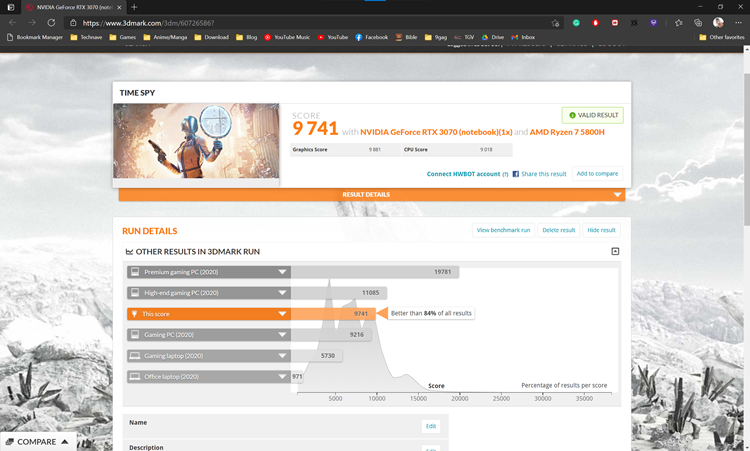Screen dimensions: 750x451
Task: Open the YouTube Music bookmark
Action: tap(287, 37)
